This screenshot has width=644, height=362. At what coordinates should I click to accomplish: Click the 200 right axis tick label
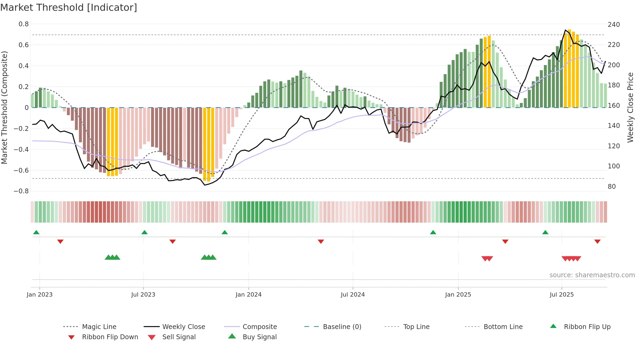coord(614,65)
